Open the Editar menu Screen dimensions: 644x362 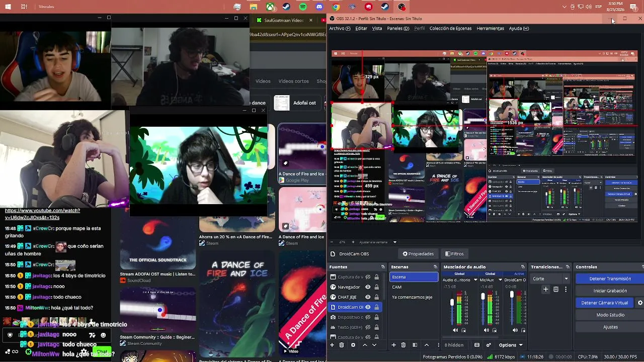click(361, 28)
